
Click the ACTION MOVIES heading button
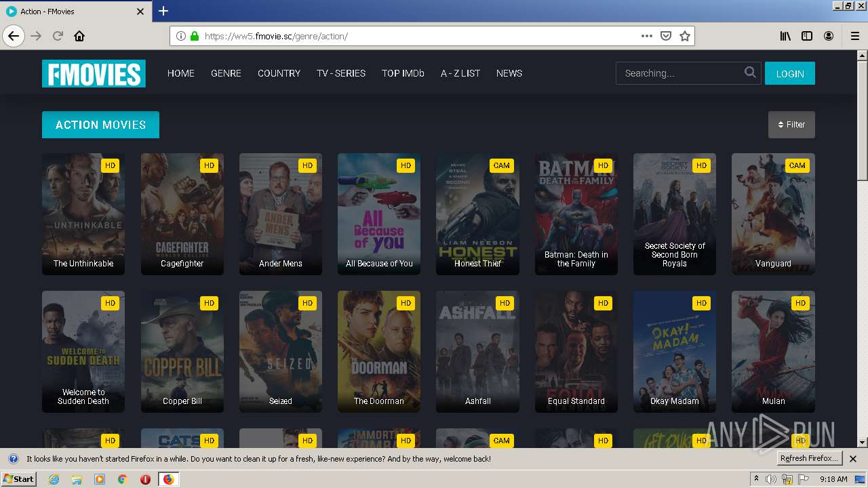click(100, 125)
